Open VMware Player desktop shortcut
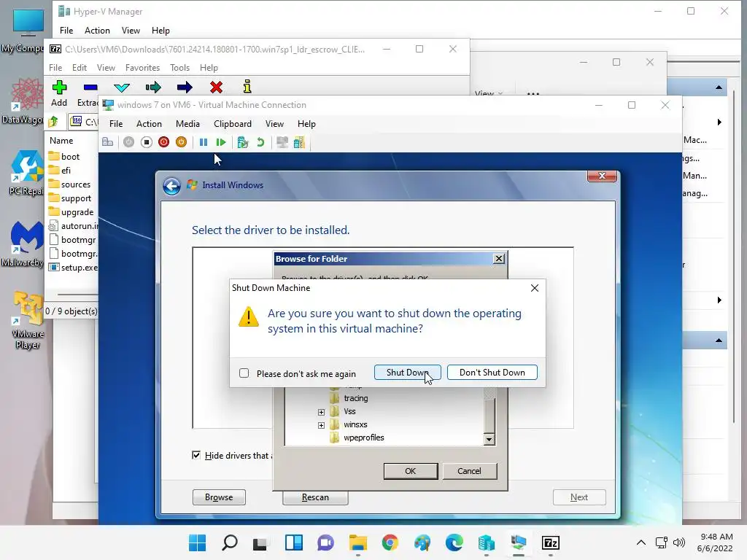 [28, 320]
